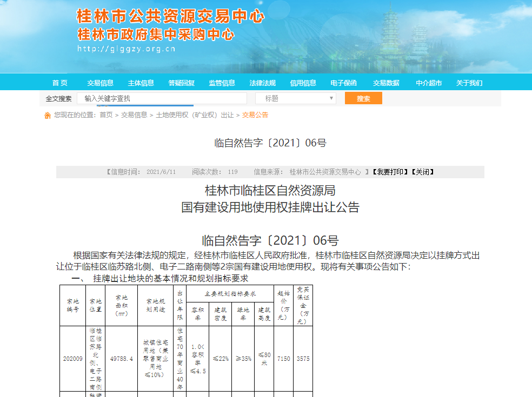Open the 监管信息 navigation menu
This screenshot has height=397, width=532.
[x=222, y=82]
